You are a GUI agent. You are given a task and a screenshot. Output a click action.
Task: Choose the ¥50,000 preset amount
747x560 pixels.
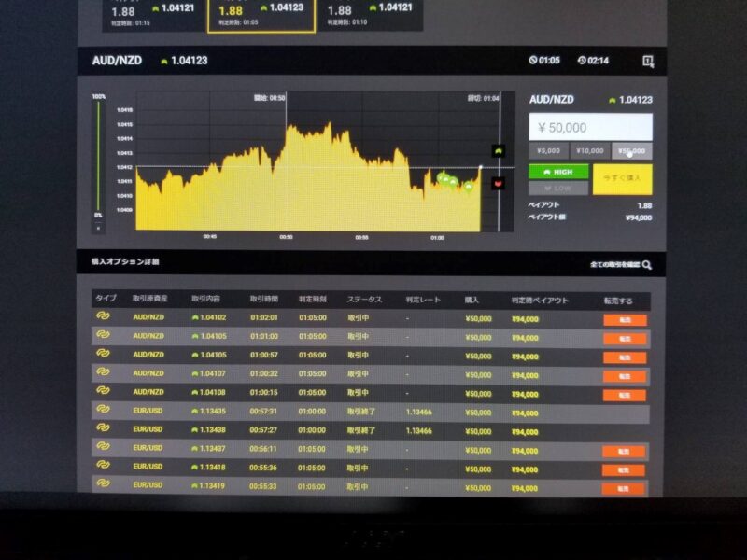632,150
